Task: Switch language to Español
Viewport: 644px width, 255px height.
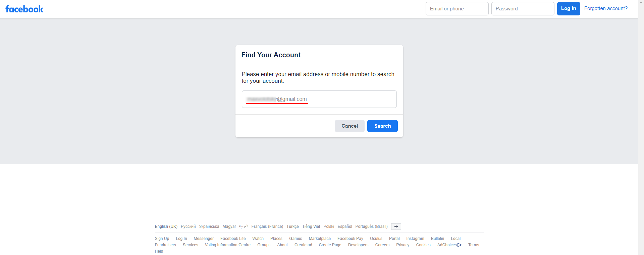Action: pyautogui.click(x=345, y=227)
